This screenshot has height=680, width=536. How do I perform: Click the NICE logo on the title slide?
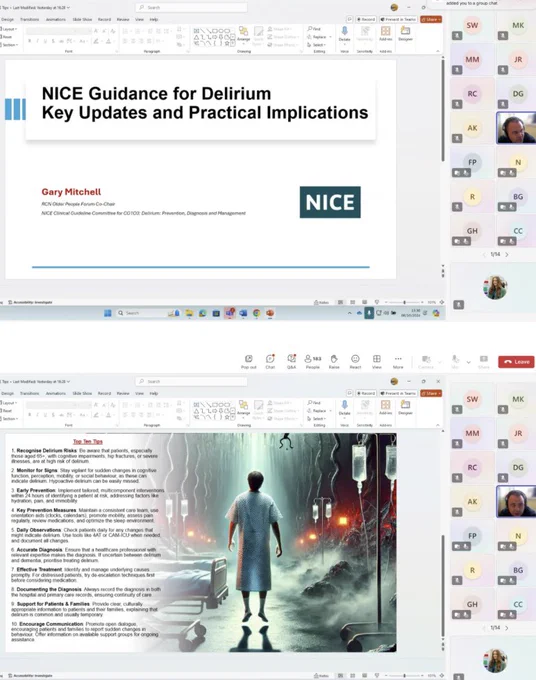pyautogui.click(x=330, y=202)
